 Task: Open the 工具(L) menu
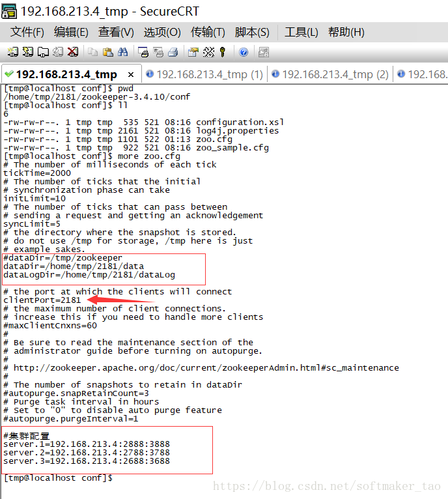pos(301,32)
